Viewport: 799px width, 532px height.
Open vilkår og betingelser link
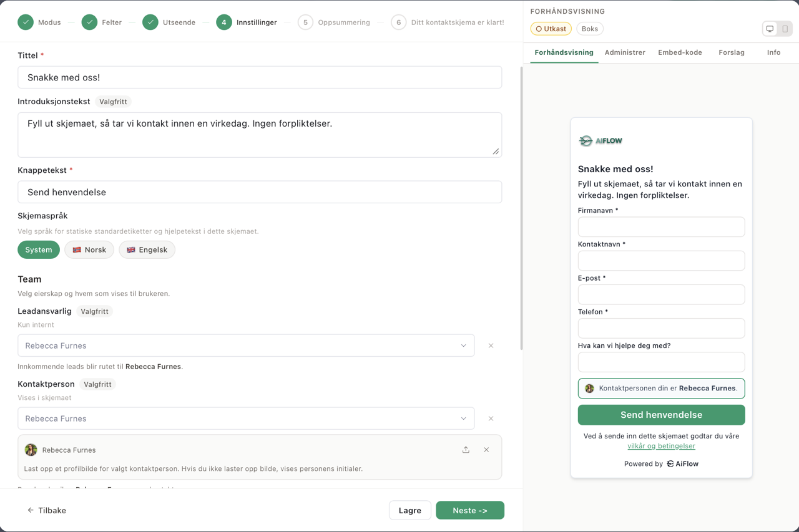[x=661, y=446]
